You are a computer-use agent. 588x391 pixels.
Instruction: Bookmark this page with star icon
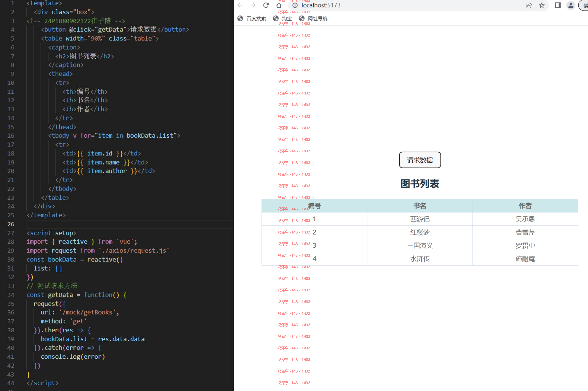(x=542, y=5)
